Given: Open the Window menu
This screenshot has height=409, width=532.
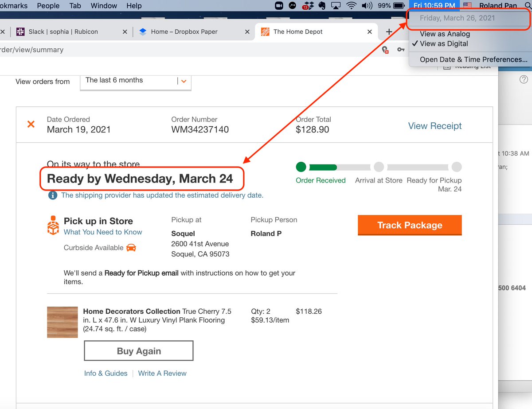Looking at the screenshot, I should tap(104, 6).
